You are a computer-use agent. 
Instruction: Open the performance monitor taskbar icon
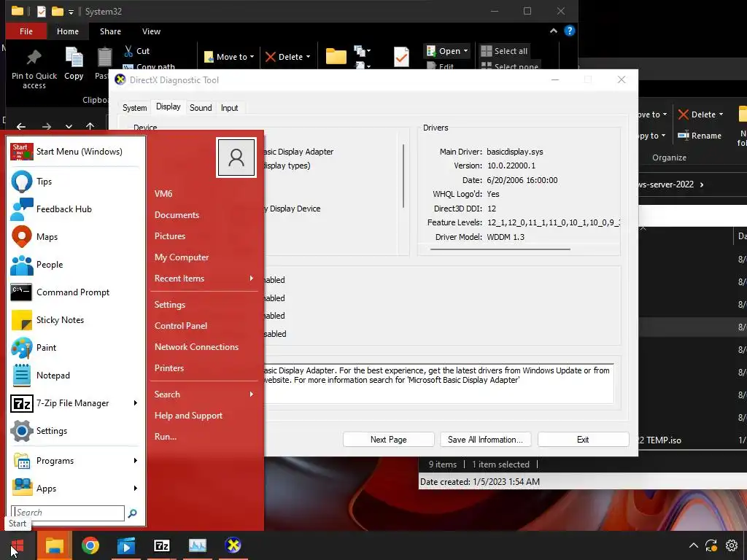[x=197, y=545]
